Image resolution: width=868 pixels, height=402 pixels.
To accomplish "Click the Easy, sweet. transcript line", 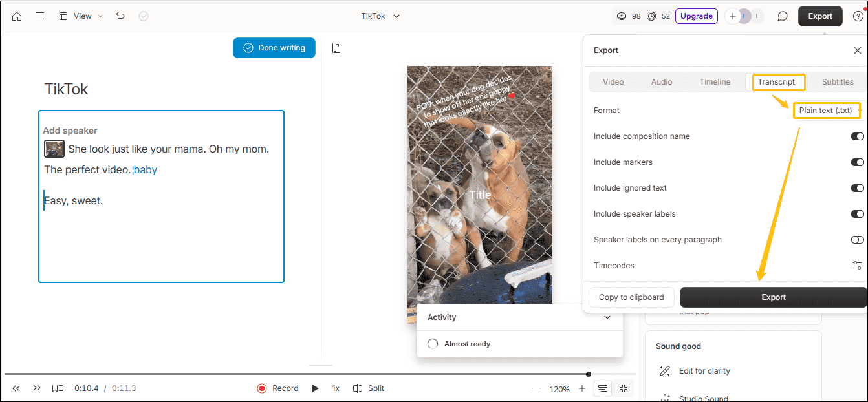I will [x=74, y=201].
